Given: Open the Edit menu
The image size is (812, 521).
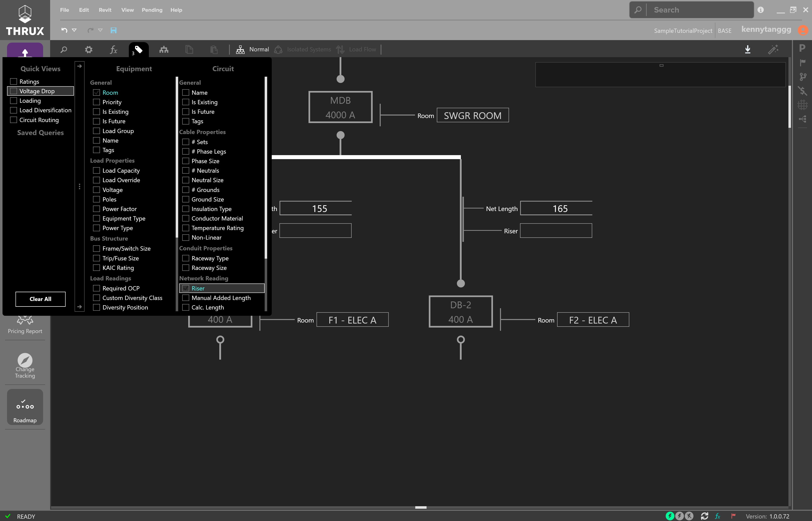Looking at the screenshot, I should [84, 10].
